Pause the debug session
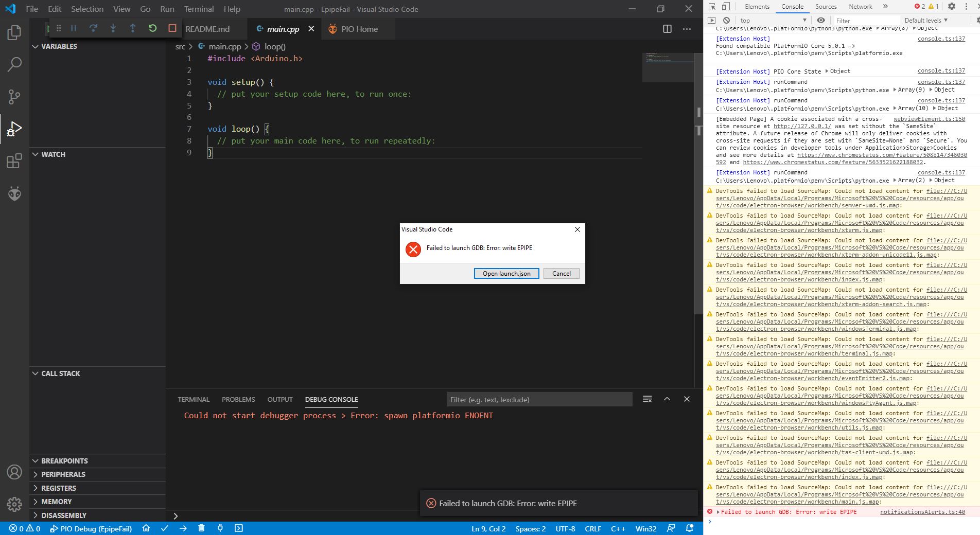Image resolution: width=980 pixels, height=535 pixels. pos(74,28)
